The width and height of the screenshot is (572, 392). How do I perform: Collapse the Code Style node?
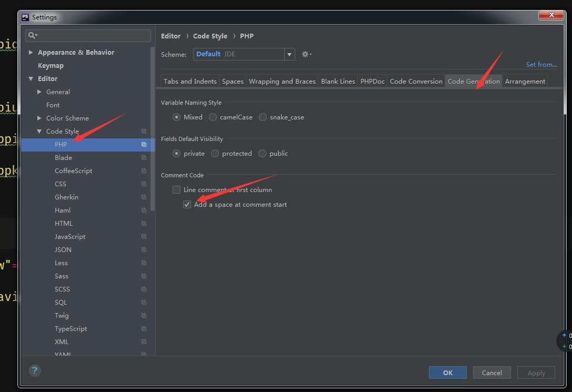point(39,131)
